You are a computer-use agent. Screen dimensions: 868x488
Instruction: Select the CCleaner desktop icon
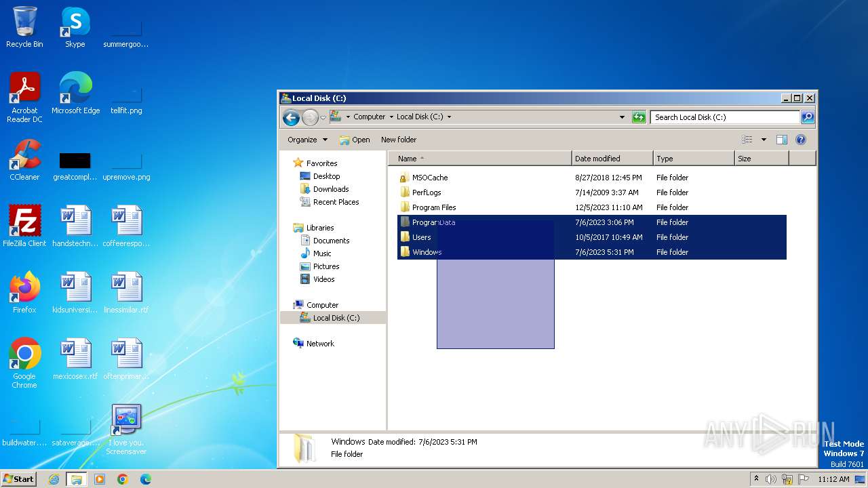24,160
